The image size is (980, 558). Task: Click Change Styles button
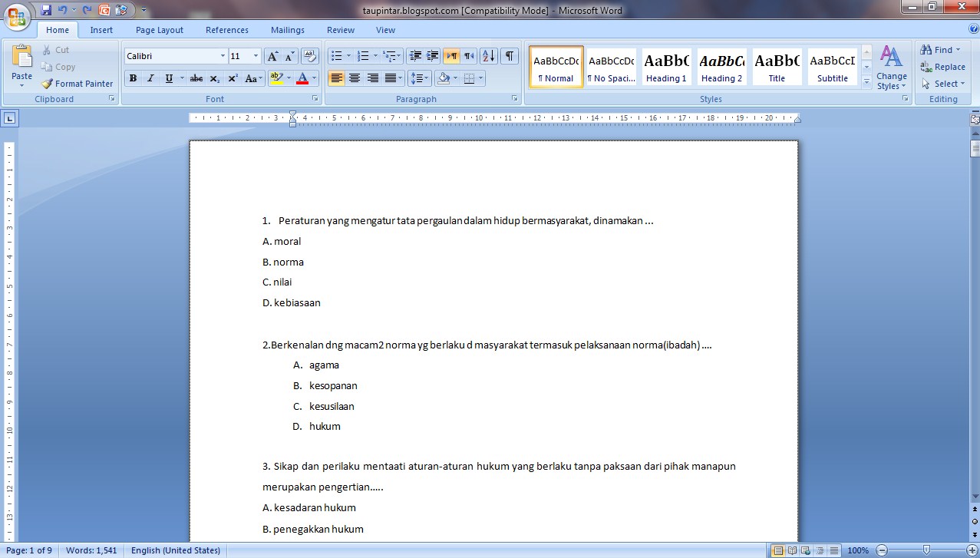(891, 68)
